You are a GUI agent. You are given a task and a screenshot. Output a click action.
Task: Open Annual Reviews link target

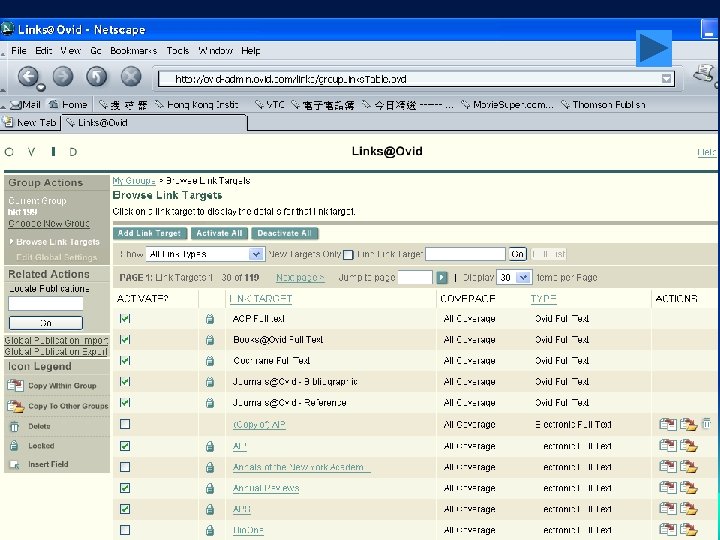coord(266,488)
